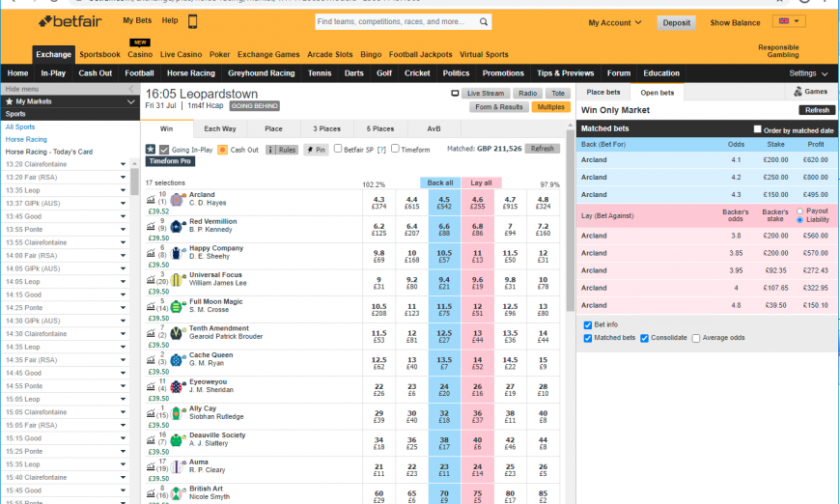Click the Arcland jockey silk icon
The image size is (840, 504).
[177, 200]
